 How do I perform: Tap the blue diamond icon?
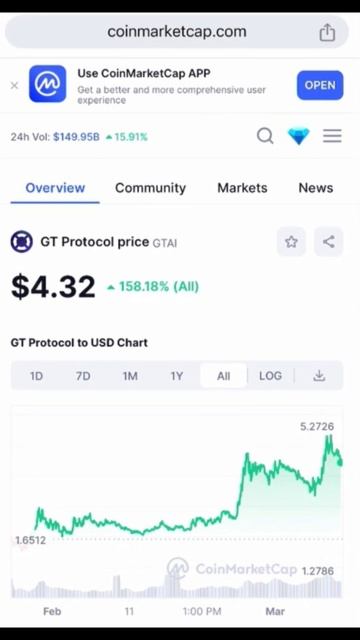pyautogui.click(x=299, y=136)
